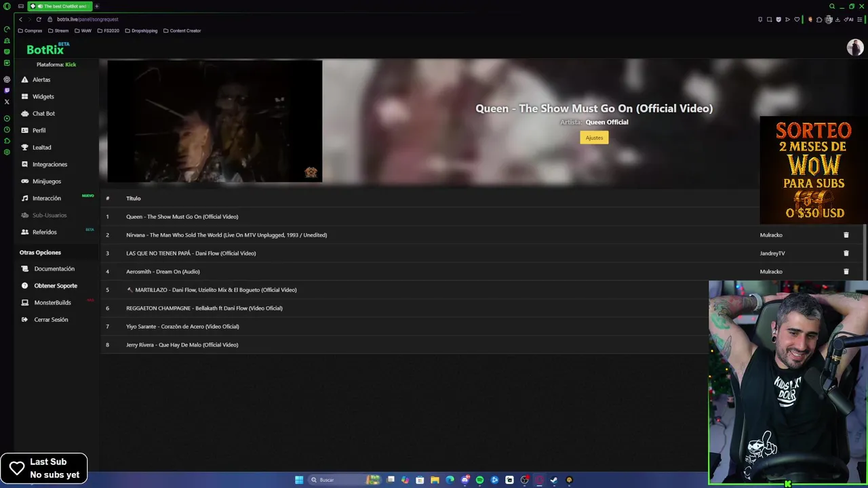Open the Perfil sidebar item

pos(39,130)
